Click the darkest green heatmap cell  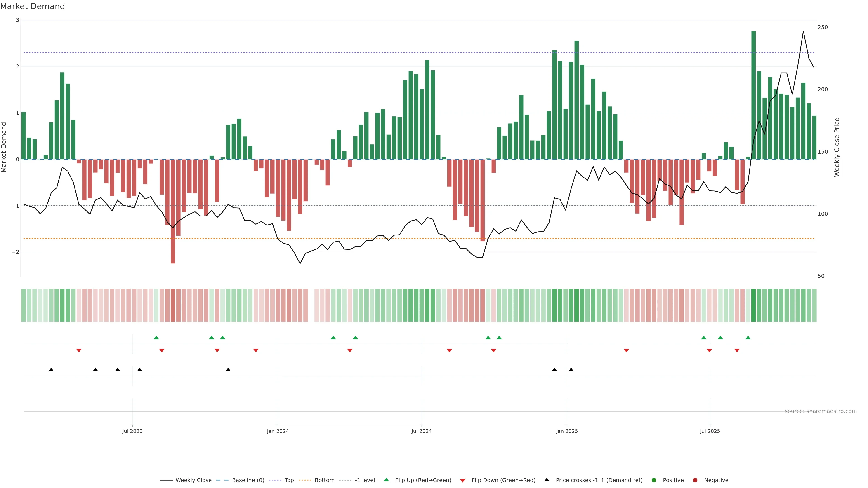click(x=753, y=305)
